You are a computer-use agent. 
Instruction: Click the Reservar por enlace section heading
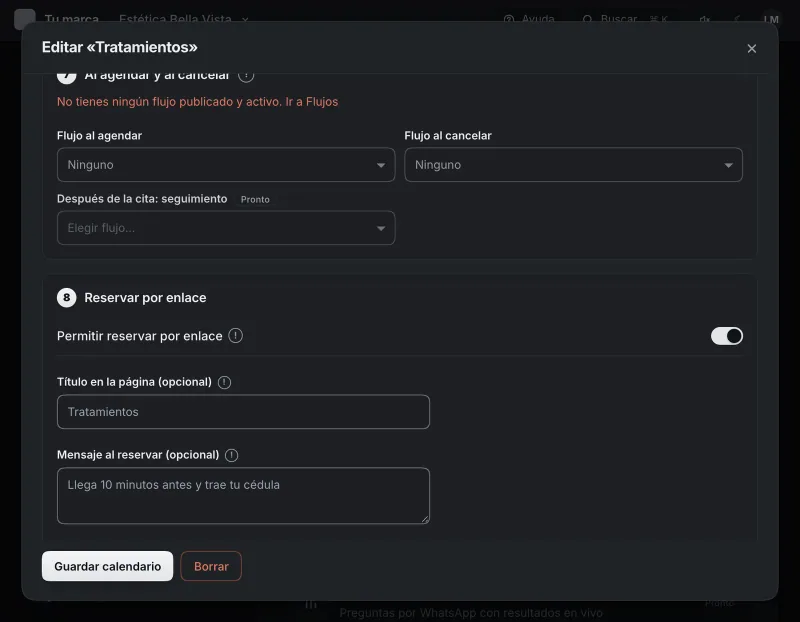click(x=145, y=297)
